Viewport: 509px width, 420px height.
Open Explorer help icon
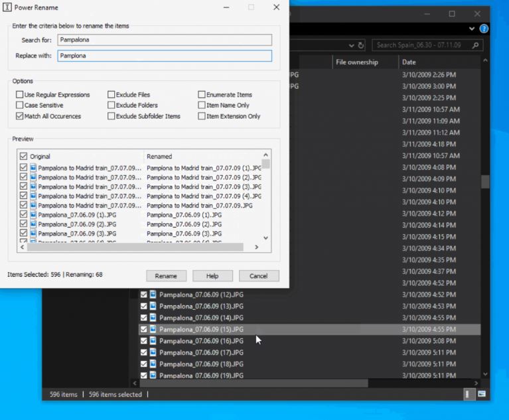484,29
